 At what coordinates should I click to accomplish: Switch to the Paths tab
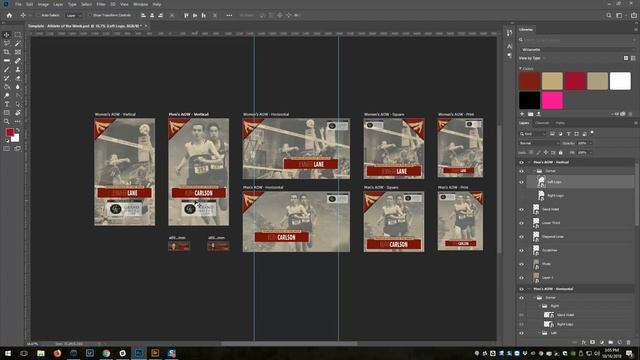pyautogui.click(x=560, y=123)
